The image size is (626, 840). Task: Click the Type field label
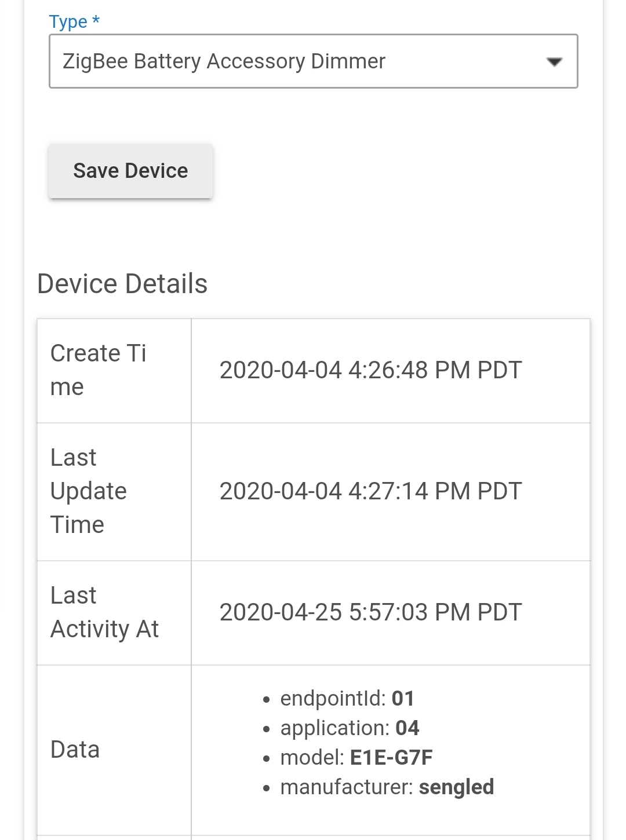[68, 22]
